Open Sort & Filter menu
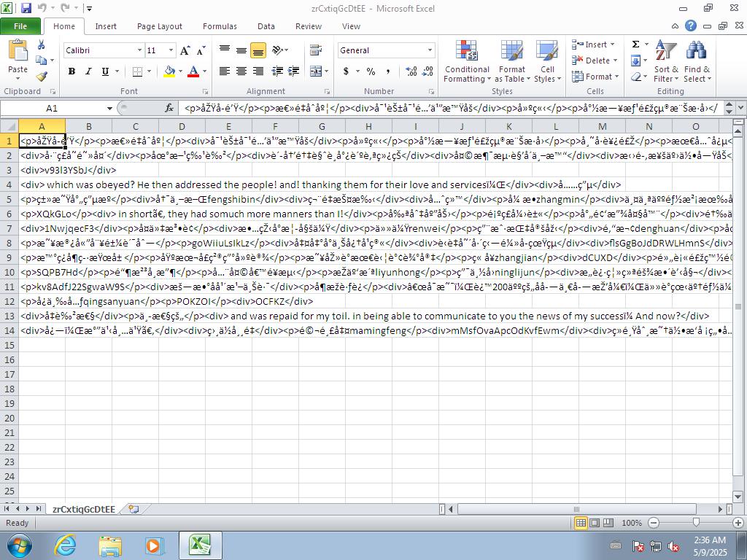 pyautogui.click(x=665, y=61)
